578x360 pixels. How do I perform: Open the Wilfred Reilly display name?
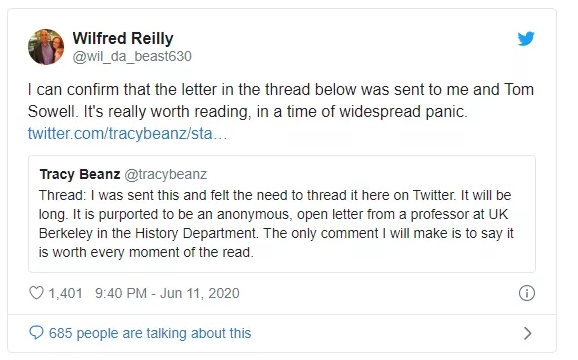point(123,38)
